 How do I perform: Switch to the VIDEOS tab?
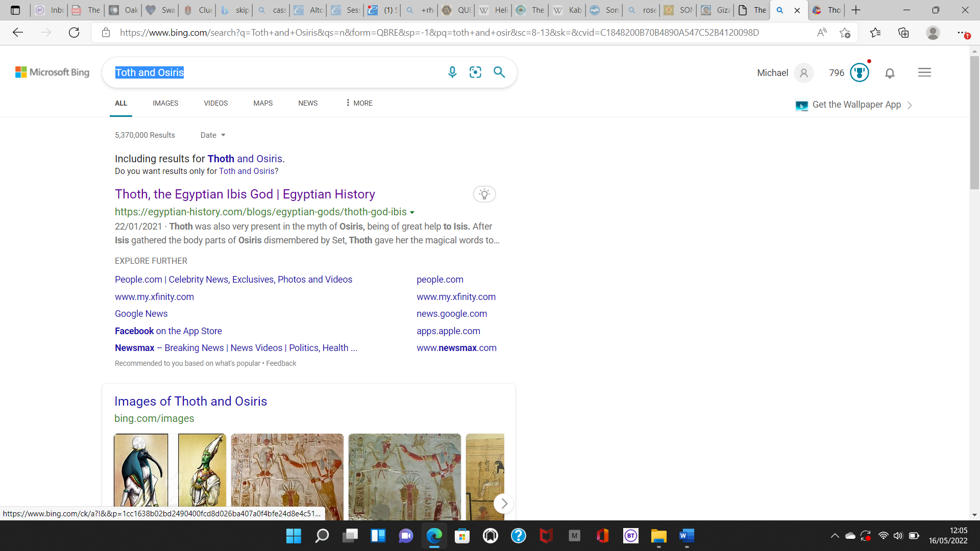[x=215, y=103]
